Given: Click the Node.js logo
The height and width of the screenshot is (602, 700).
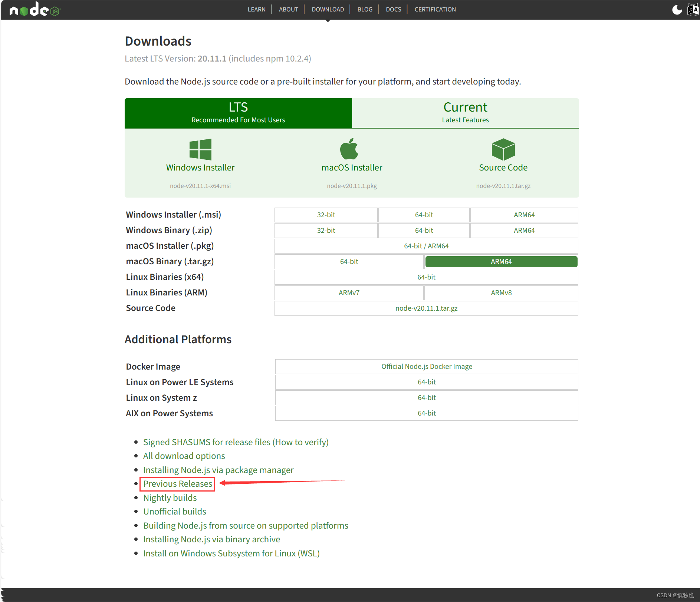Looking at the screenshot, I should tap(35, 9).
